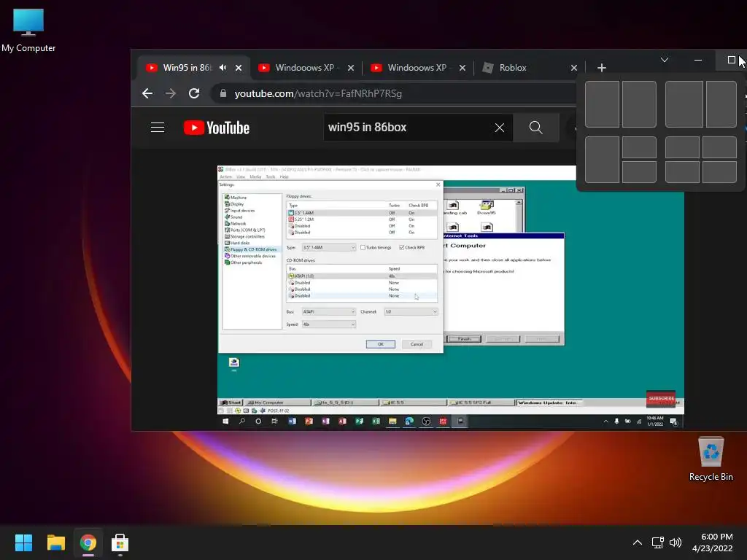Snap window to wide left zone of second layout
This screenshot has height=560, width=747.
point(684,104)
